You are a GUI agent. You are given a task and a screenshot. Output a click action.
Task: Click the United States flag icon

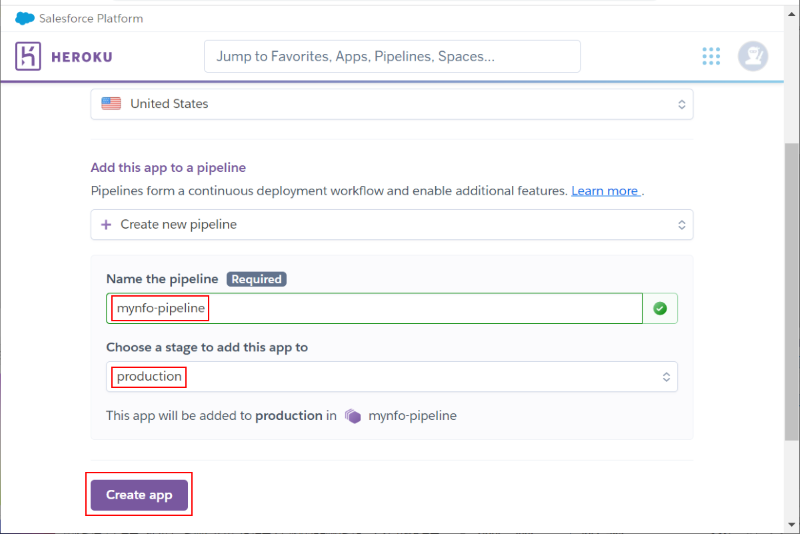pyautogui.click(x=111, y=104)
